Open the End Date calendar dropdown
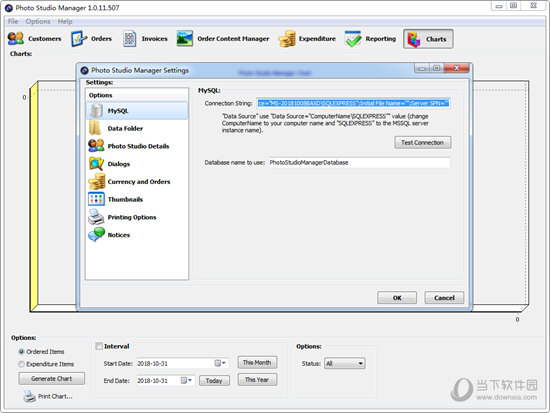Screen dimensions: 550x413 [x=186, y=380]
